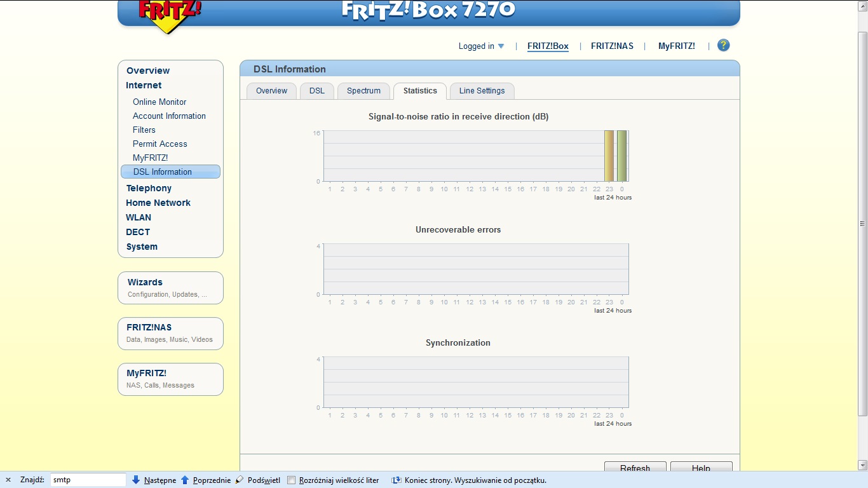Expand the WLAN menu

coord(139,217)
